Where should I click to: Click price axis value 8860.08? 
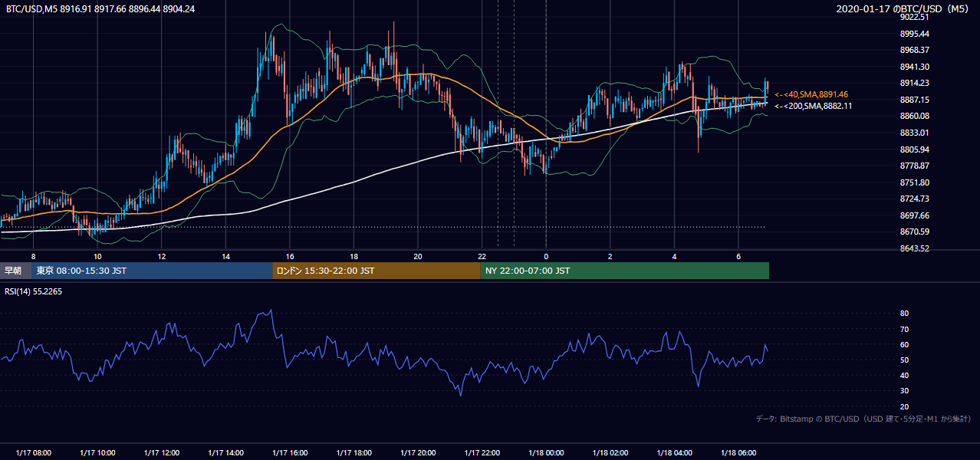pos(916,116)
